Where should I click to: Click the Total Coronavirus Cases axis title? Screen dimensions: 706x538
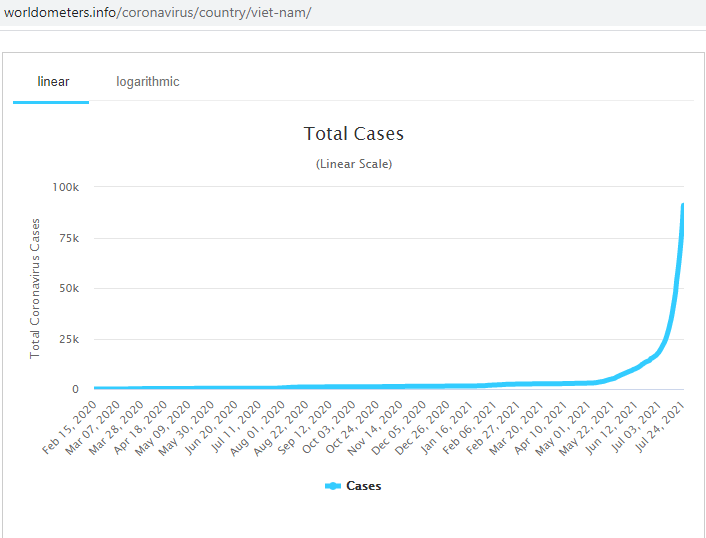click(x=35, y=288)
